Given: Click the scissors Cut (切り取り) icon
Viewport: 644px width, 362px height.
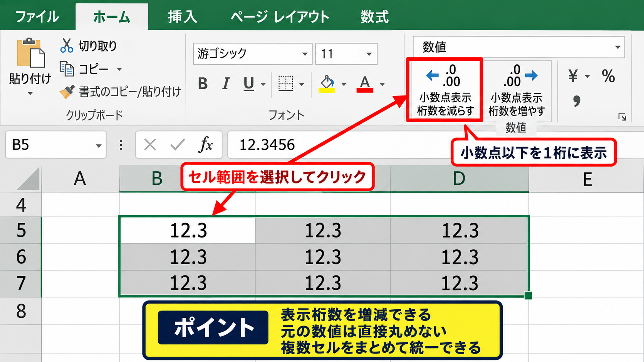Looking at the screenshot, I should pos(67,45).
